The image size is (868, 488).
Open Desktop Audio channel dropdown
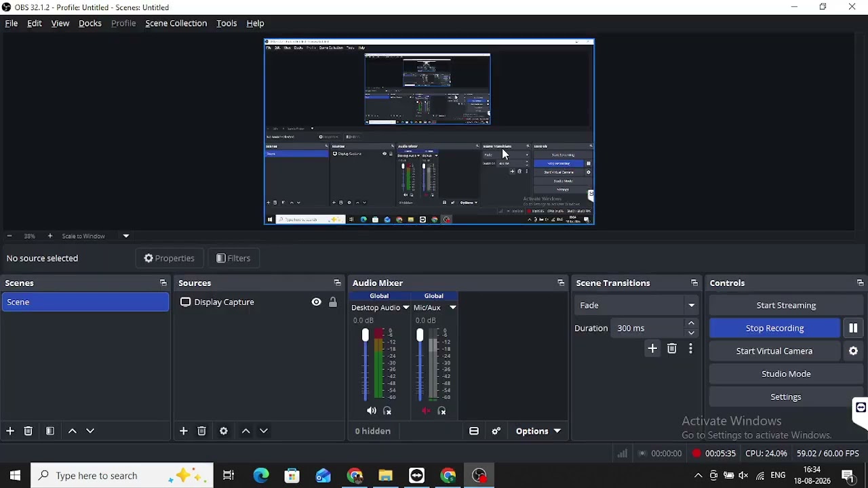380,308
